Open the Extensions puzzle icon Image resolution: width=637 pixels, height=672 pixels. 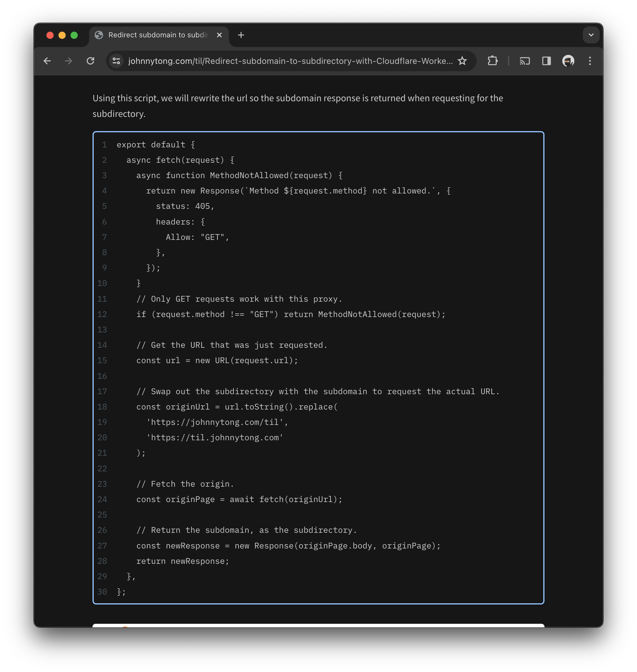(x=492, y=61)
